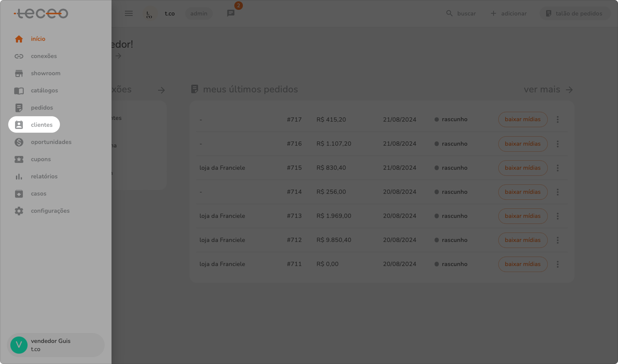Toggle the hamburger menu in top bar

(129, 14)
